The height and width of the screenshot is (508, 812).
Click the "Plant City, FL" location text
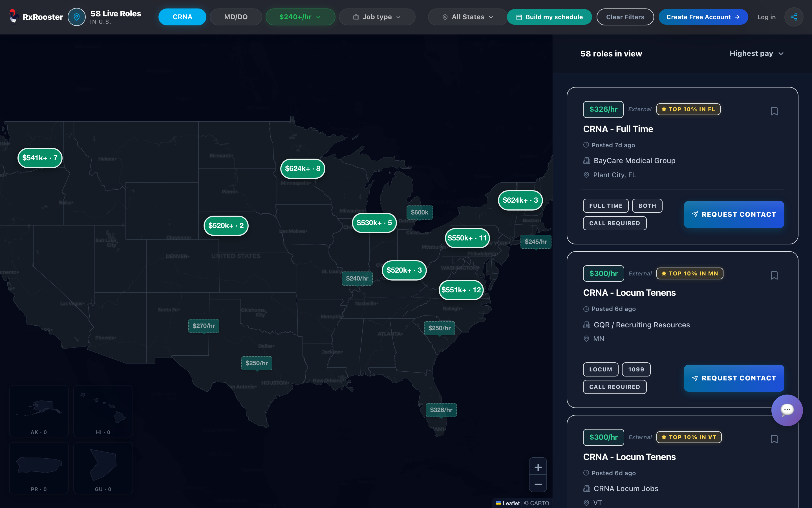(614, 175)
